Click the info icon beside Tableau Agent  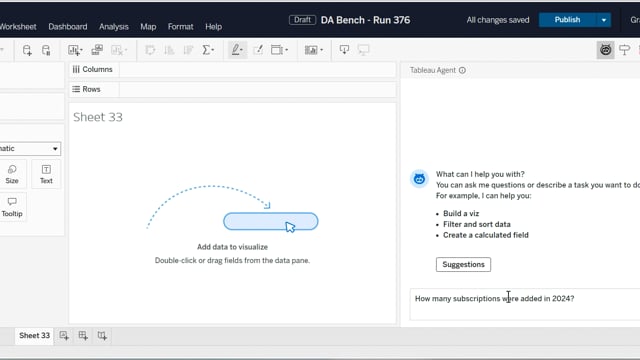click(x=462, y=70)
